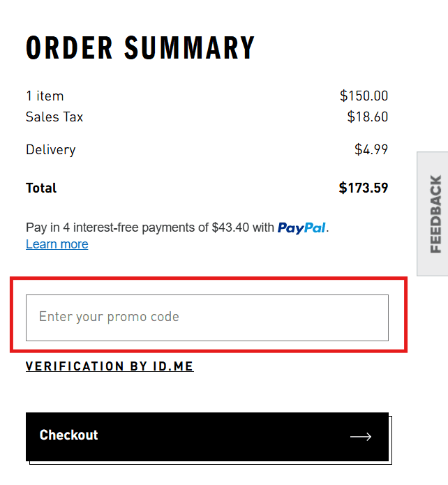Click the Delivery label
Viewport: 448px width, 485px height.
[50, 149]
